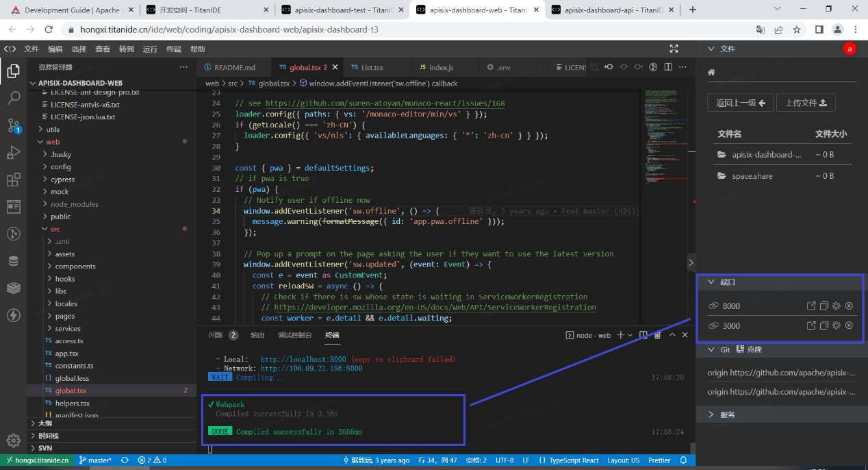The width and height of the screenshot is (868, 470).
Task: Open the Extensions view
Action: [14, 180]
